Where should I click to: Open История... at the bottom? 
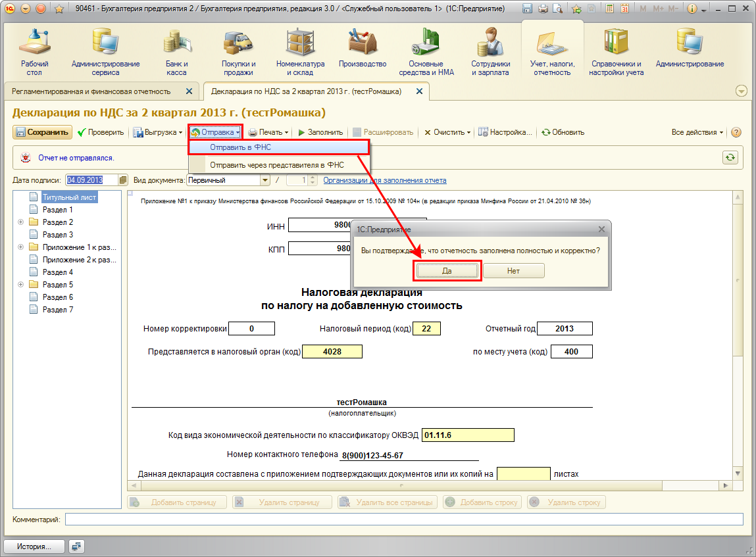point(34,546)
